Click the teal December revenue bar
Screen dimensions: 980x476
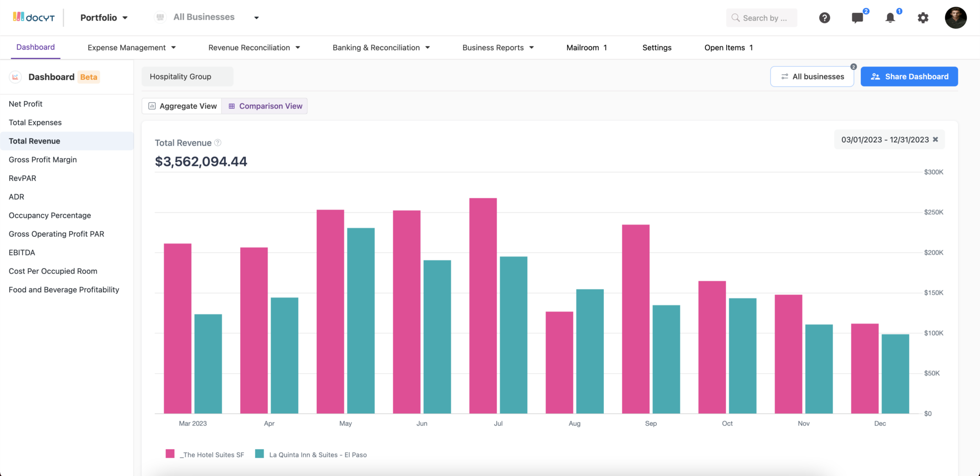895,374
